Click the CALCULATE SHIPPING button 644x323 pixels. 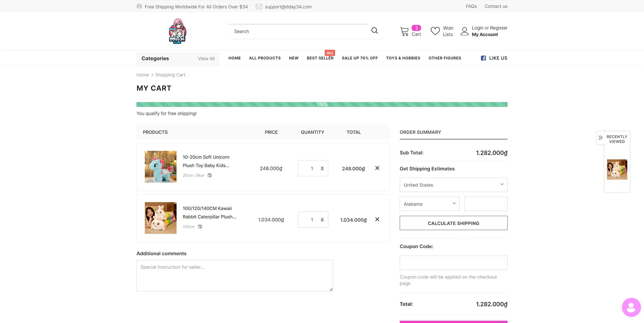(x=453, y=223)
